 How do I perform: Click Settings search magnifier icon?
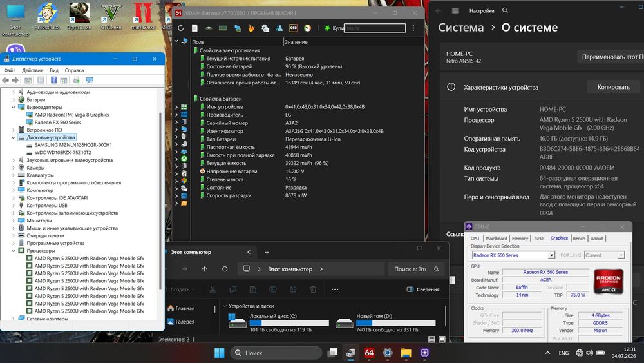[x=505, y=11]
